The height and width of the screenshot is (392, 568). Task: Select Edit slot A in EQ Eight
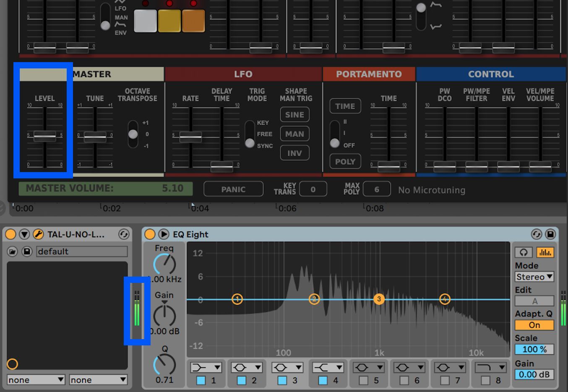point(534,301)
